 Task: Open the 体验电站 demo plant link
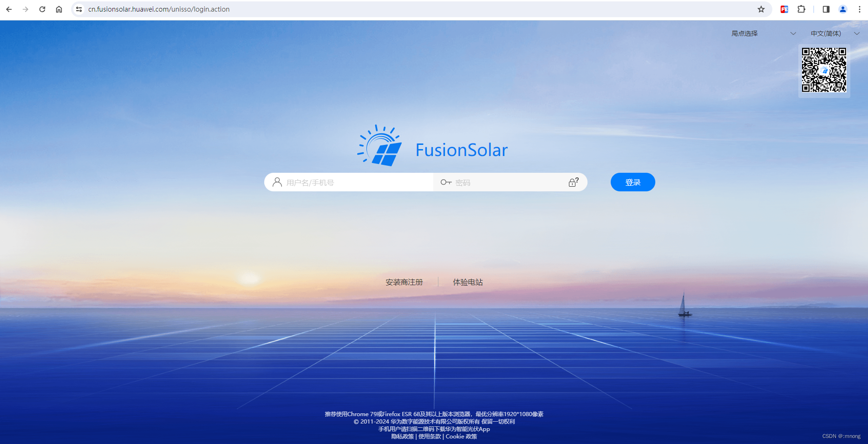(x=468, y=282)
